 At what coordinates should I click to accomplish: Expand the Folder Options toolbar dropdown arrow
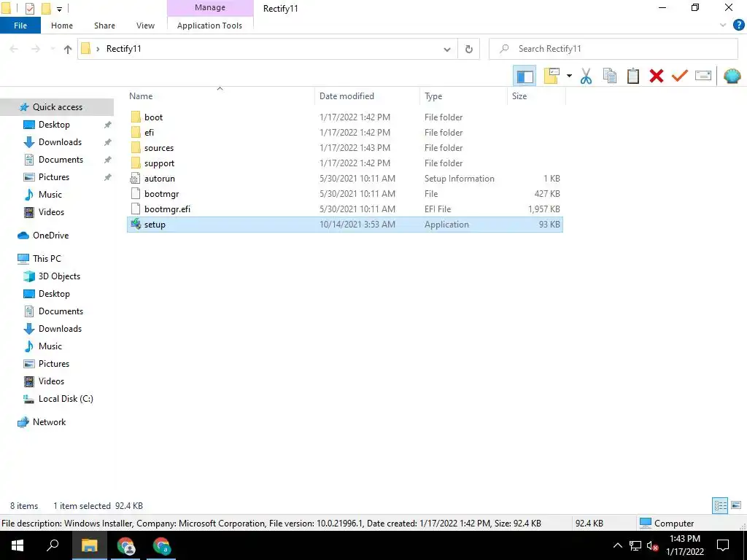tap(569, 76)
